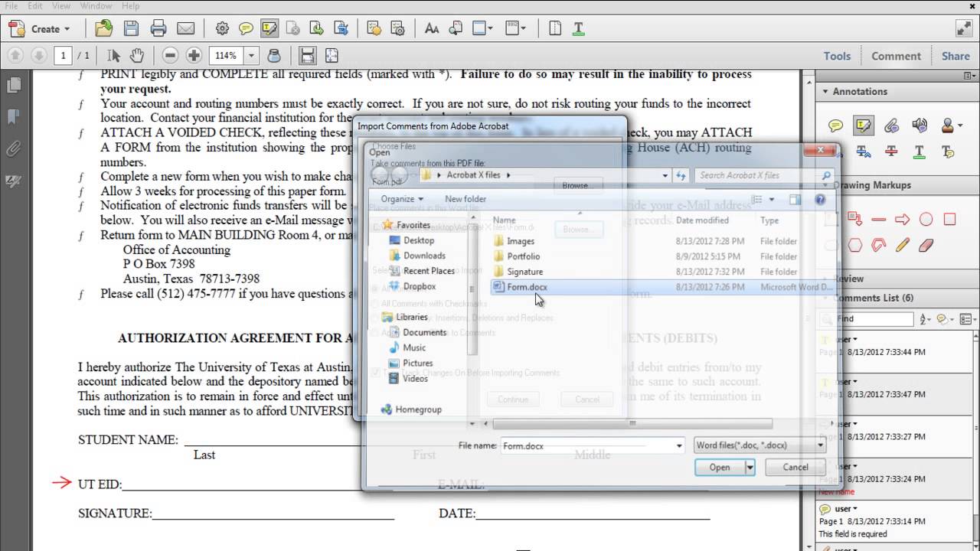Click the email envelope toolbar icon
Image resolution: width=980 pixels, height=551 pixels.
pos(186,29)
